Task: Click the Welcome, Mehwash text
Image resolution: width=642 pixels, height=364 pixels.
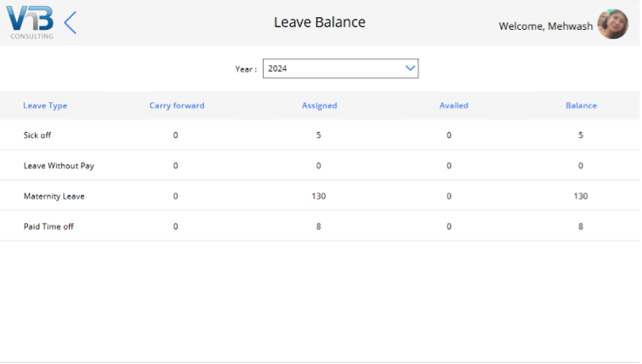Action: (545, 26)
